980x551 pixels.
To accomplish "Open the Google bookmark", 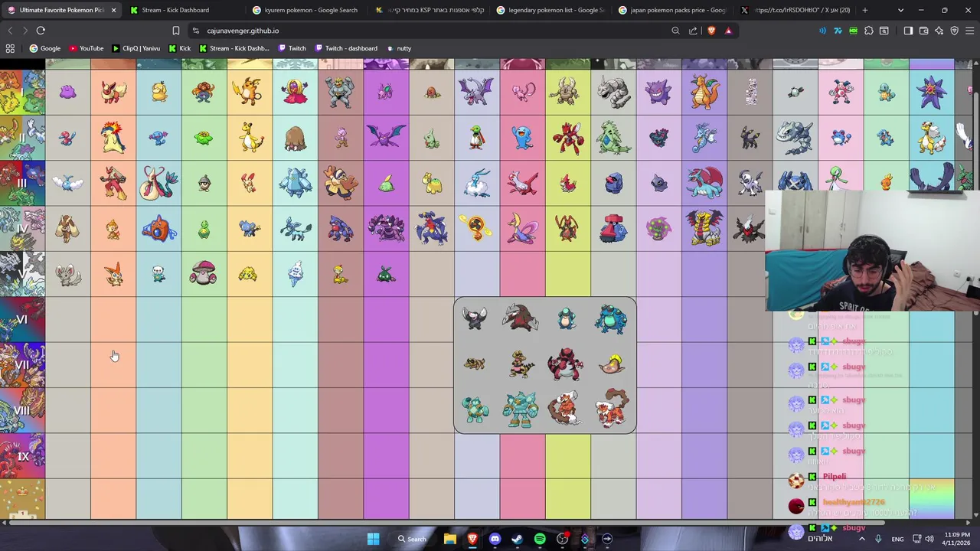I will (x=45, y=48).
